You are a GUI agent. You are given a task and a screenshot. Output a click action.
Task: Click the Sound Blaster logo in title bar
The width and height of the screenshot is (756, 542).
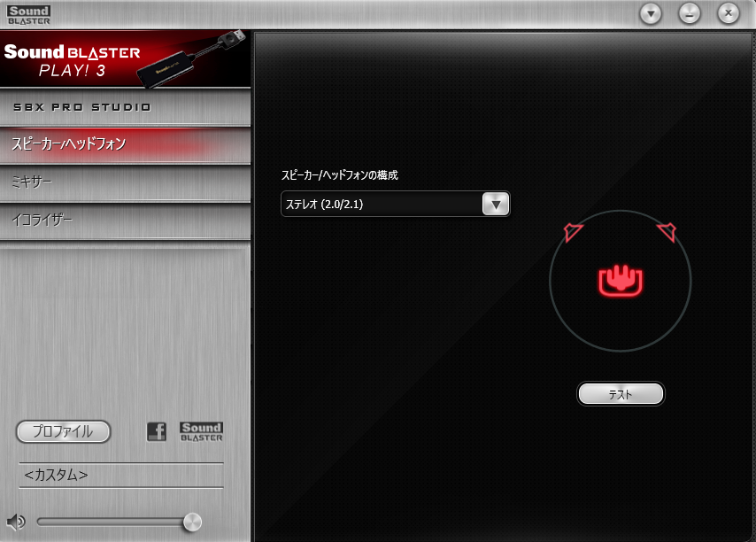(29, 13)
